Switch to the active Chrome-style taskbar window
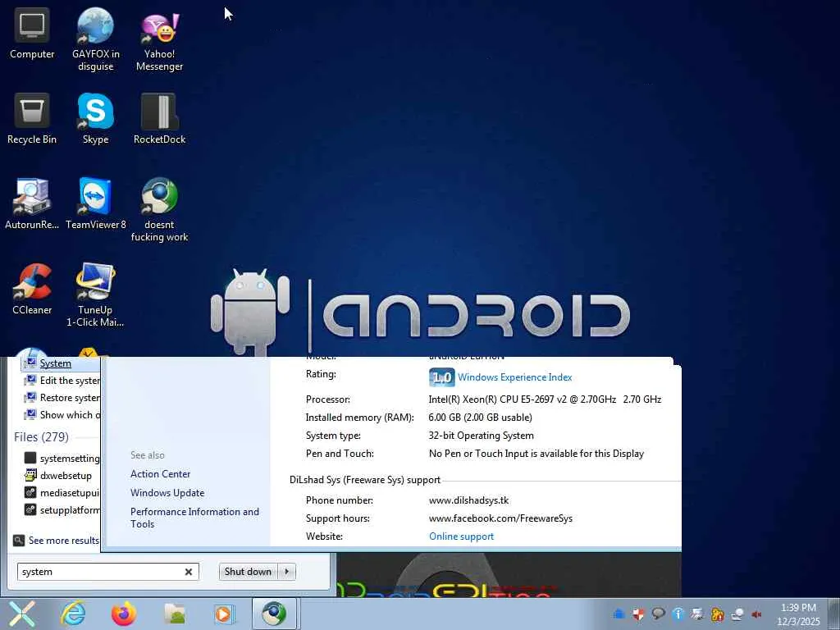840x630 pixels. 274,614
